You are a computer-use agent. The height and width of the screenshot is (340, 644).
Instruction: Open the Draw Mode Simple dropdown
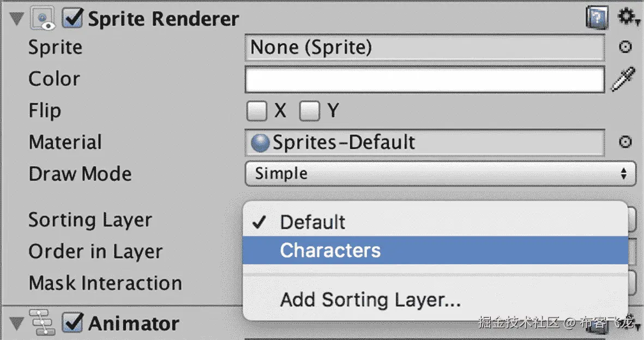(440, 174)
